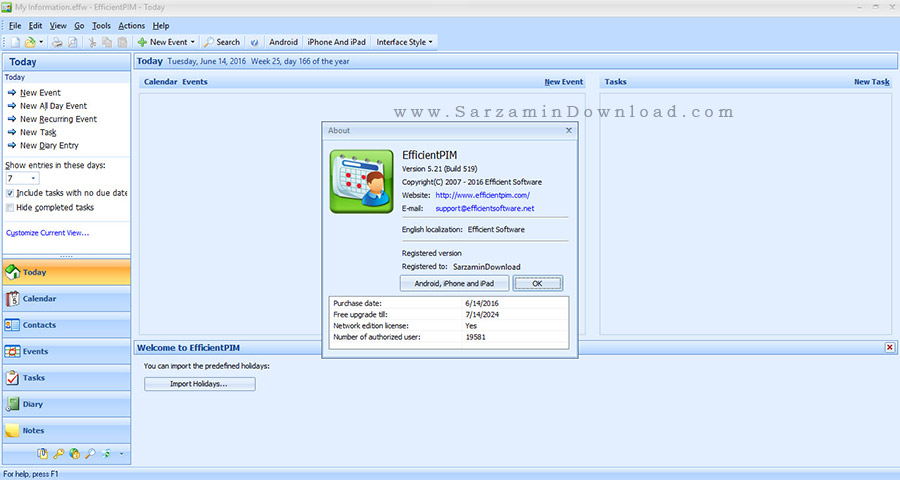
Task: Click the Android toolbar button
Action: tap(284, 42)
